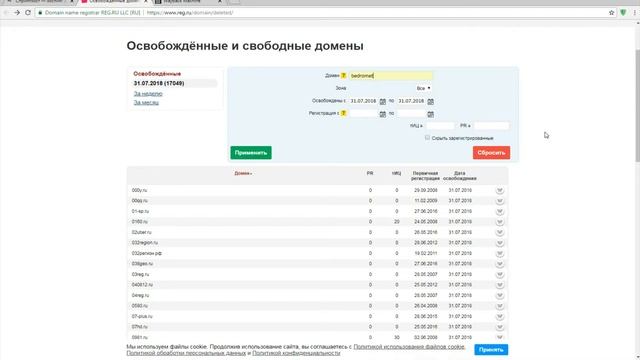The height and width of the screenshot is (360, 640).
Task: Click the Освобождены from date field
Action: 363,101
